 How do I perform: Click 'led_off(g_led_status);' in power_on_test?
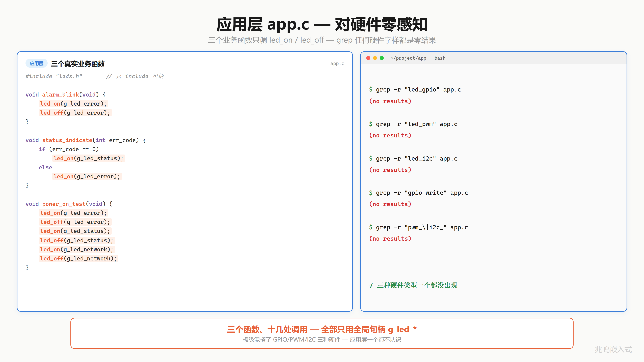[x=77, y=240]
